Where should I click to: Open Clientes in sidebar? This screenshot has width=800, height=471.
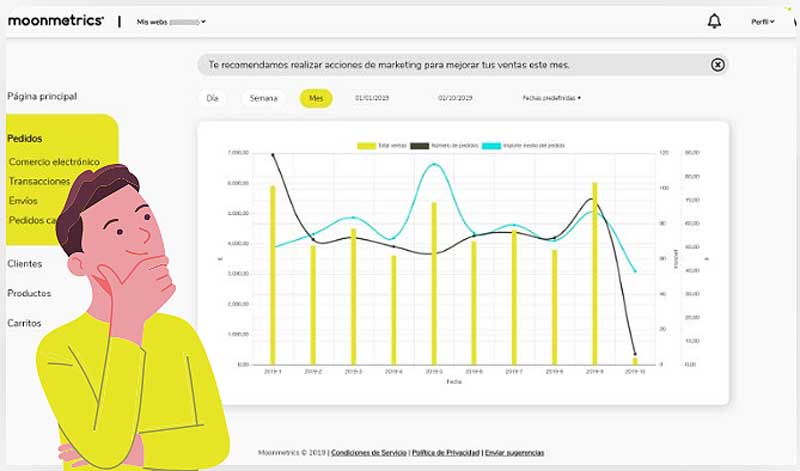24,264
